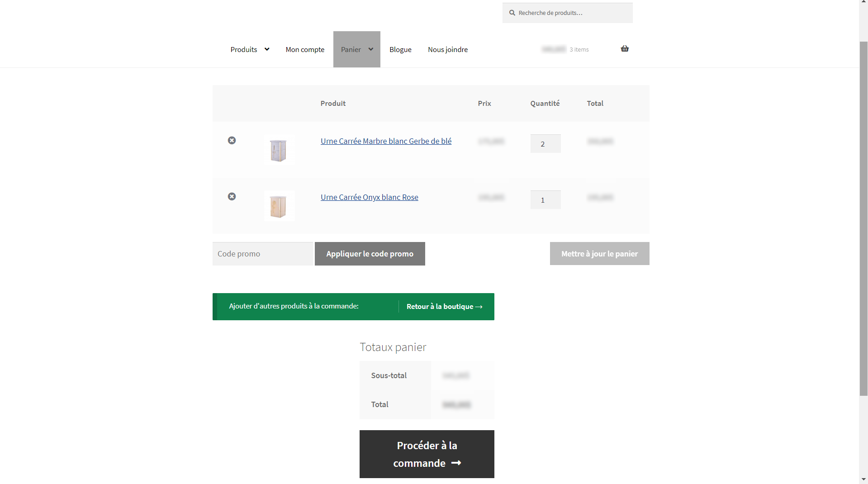Click the onyx urn product thumbnail
Image resolution: width=868 pixels, height=484 pixels.
[x=279, y=206]
